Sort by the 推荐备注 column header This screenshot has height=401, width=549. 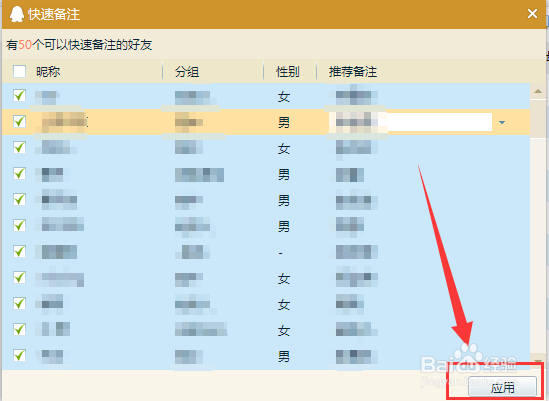pos(353,71)
